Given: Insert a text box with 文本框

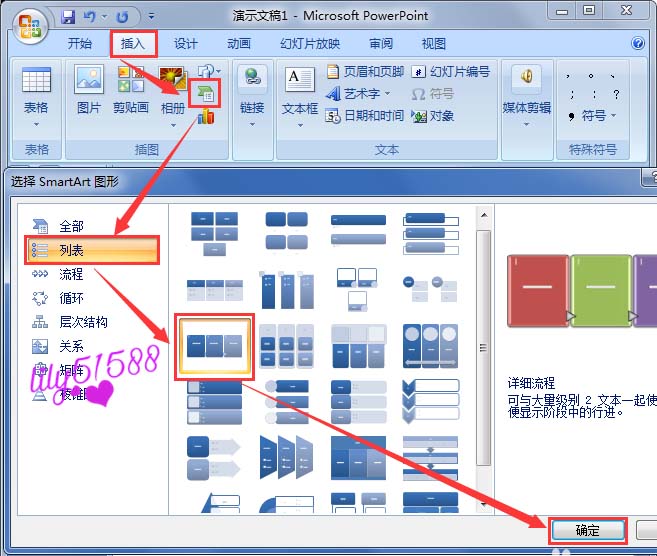Looking at the screenshot, I should [x=300, y=91].
